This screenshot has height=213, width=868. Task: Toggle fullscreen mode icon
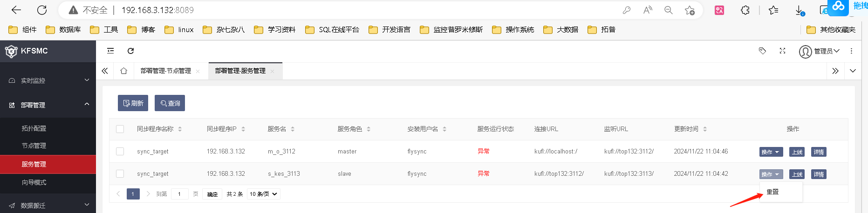[x=782, y=51]
